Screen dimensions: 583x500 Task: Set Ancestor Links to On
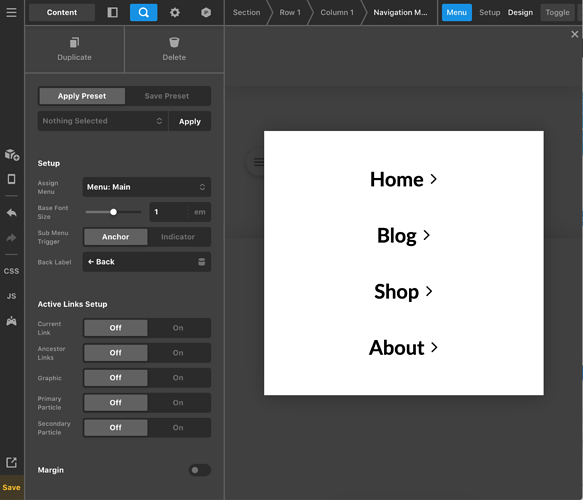(178, 353)
